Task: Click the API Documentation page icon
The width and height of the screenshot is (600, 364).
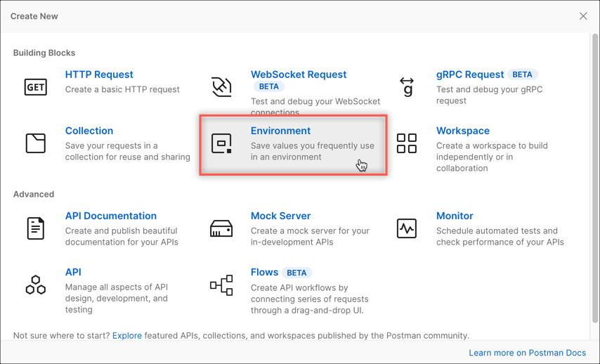Action: [36, 228]
